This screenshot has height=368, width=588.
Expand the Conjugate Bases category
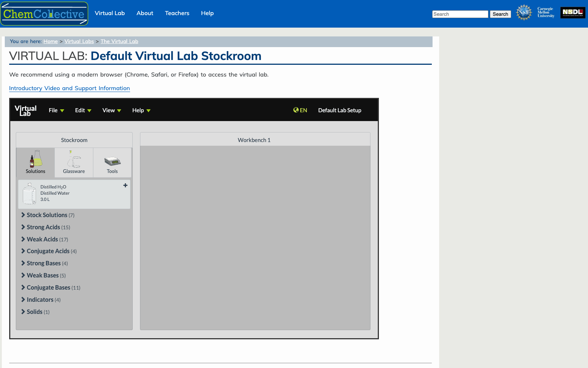pos(51,287)
